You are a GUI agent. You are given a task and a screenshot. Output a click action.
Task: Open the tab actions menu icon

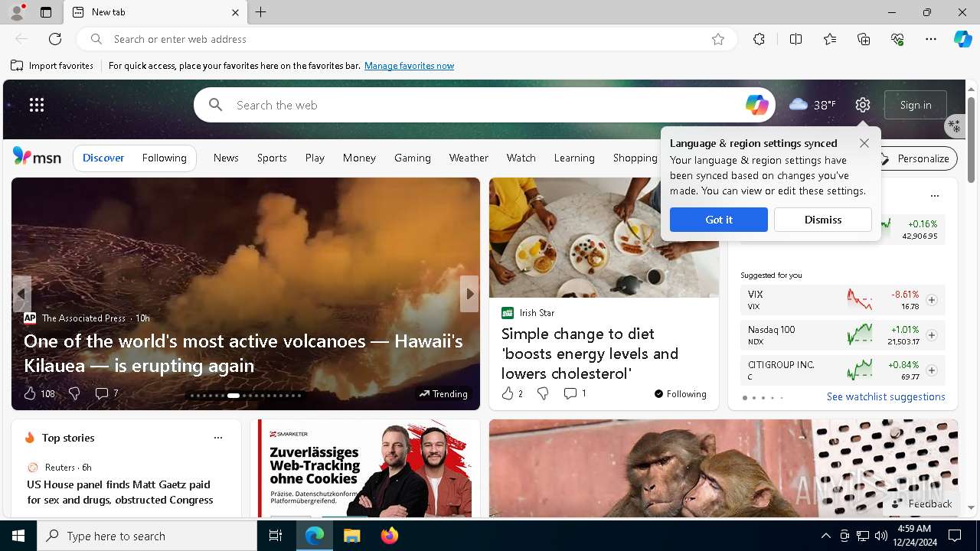pos(46,12)
